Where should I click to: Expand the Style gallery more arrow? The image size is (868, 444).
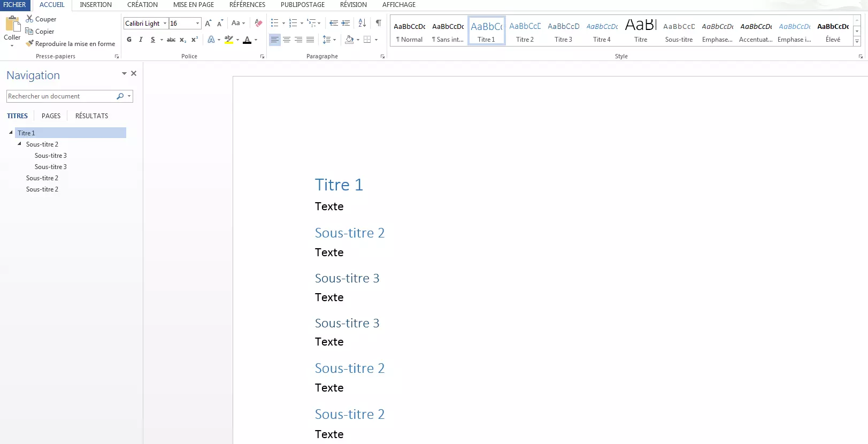point(857,42)
